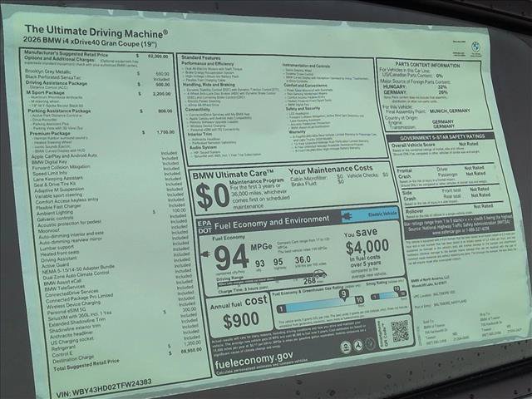Click the $900 annual fuel cost

(x=241, y=320)
